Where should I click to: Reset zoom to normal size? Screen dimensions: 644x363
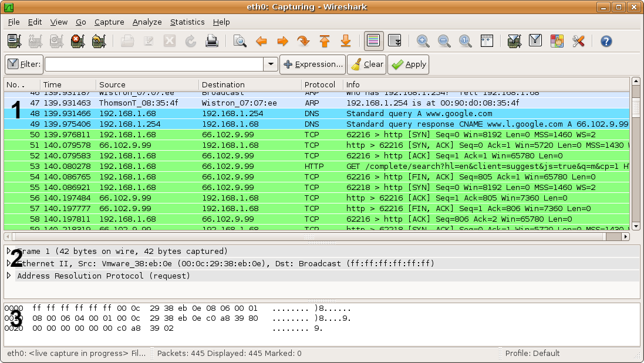tap(466, 41)
